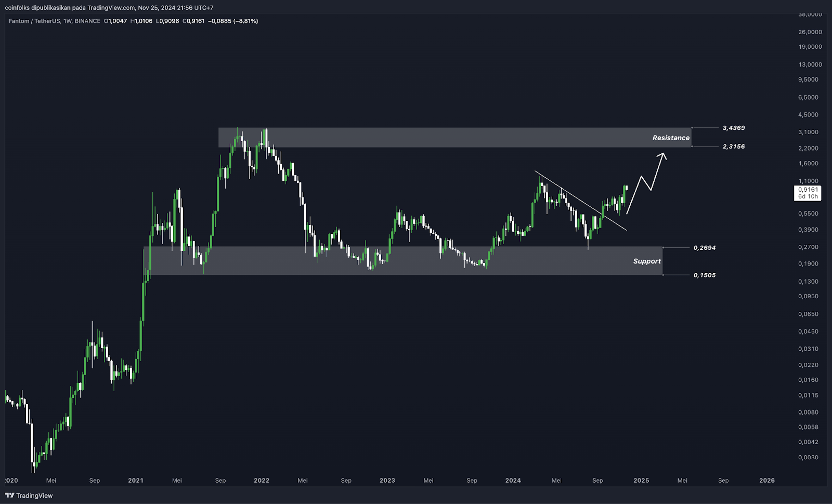This screenshot has width=832, height=504.
Task: Click the 6d 10h bar countdown
Action: (x=808, y=197)
